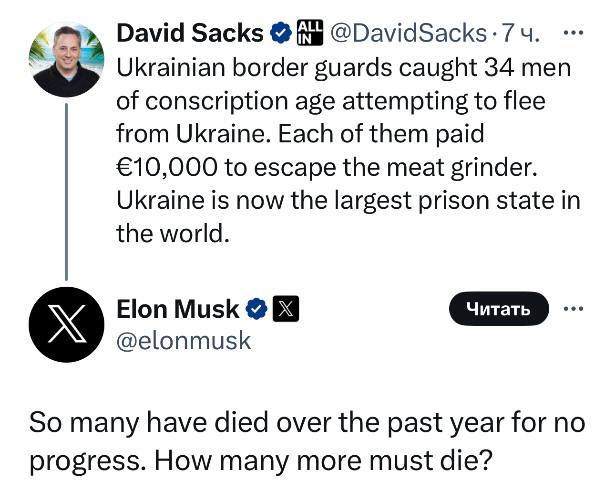Click the "€10,000" amount in Sacks's post

176,166
